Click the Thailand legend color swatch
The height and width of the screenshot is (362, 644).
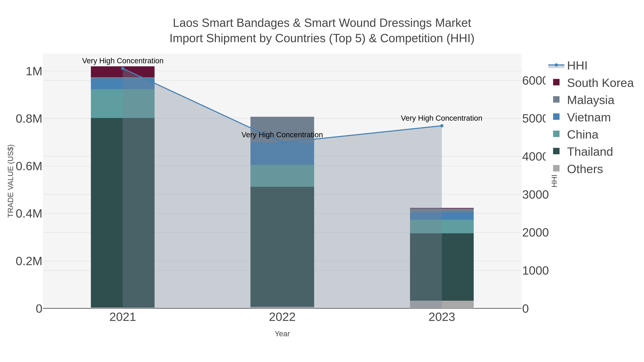(556, 151)
